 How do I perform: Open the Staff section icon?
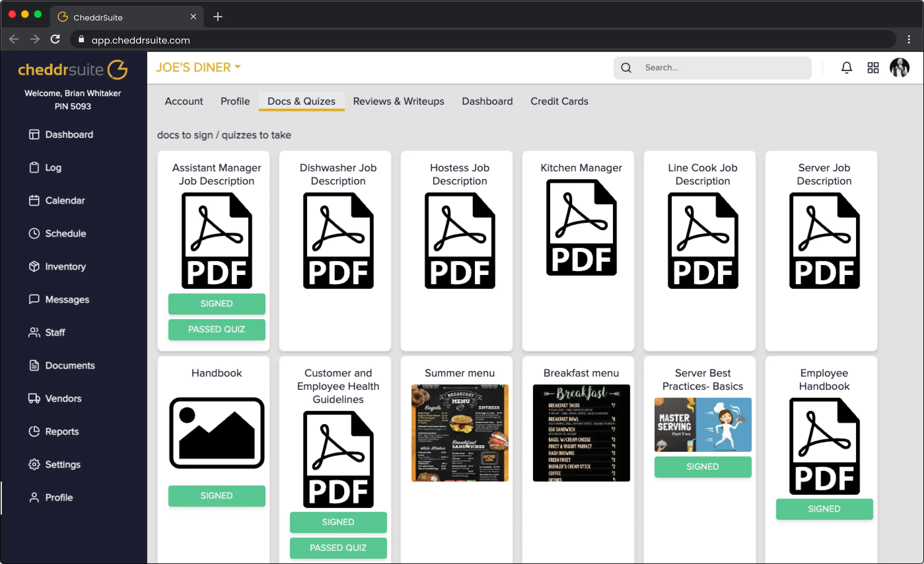(34, 332)
